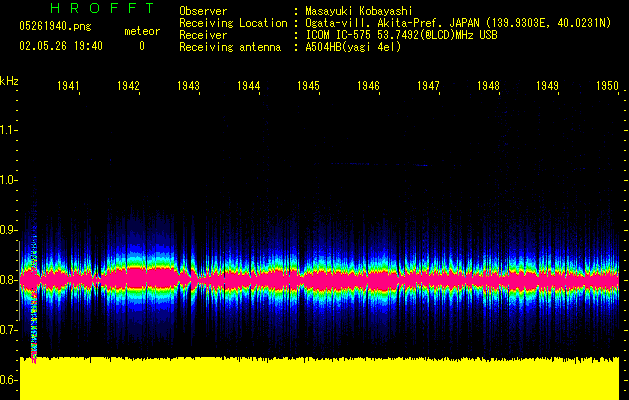Click the Receiving Location label
The width and height of the screenshot is (629, 400).
233,23
